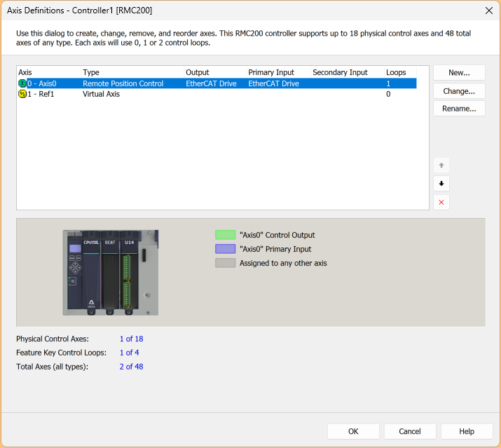501x448 pixels.
Task: Click the green Control Output legend swatch
Action: pyautogui.click(x=225, y=235)
